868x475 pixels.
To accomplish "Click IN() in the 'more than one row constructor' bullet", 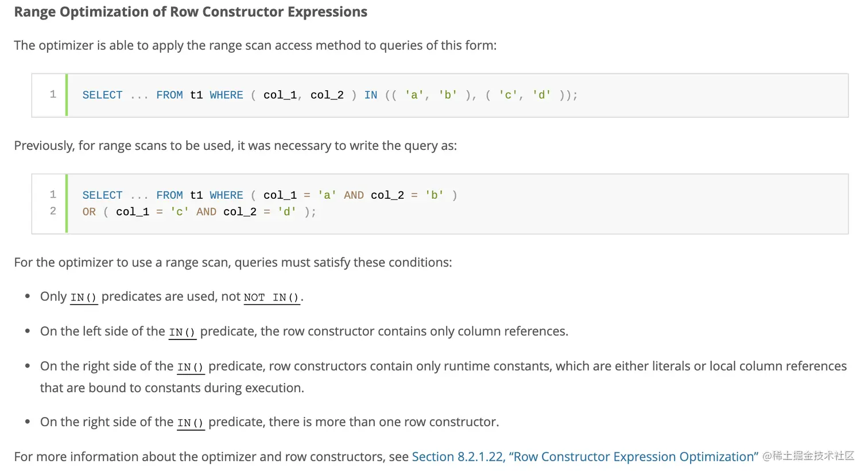I will click(191, 423).
